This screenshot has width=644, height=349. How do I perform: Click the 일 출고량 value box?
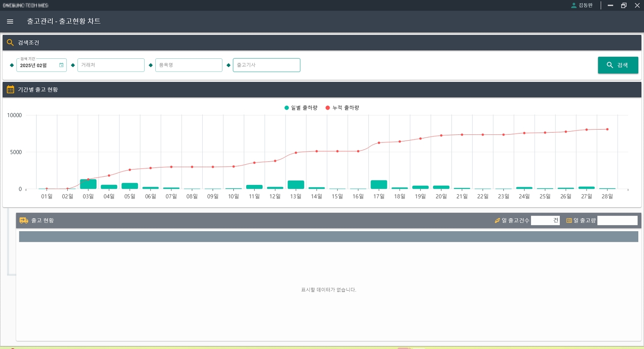pos(617,221)
